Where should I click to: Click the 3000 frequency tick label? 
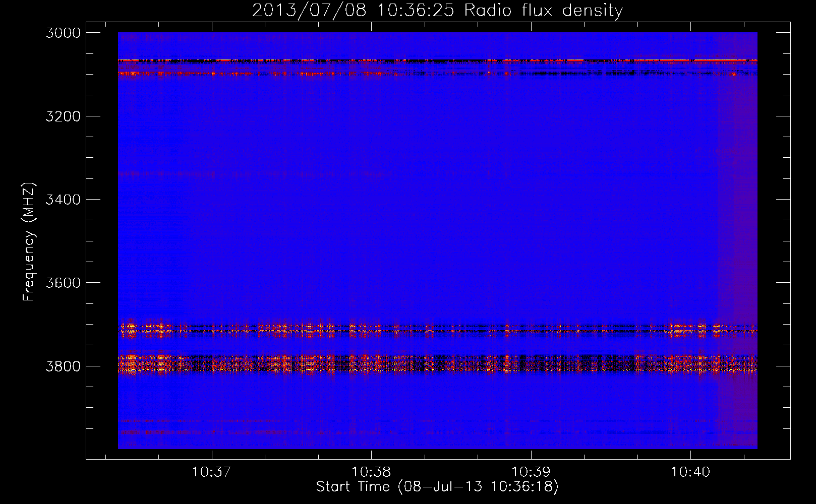click(63, 33)
